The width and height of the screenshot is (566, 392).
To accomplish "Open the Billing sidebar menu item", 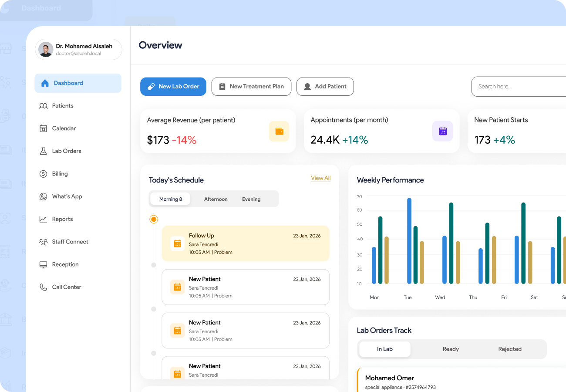I will point(78,174).
